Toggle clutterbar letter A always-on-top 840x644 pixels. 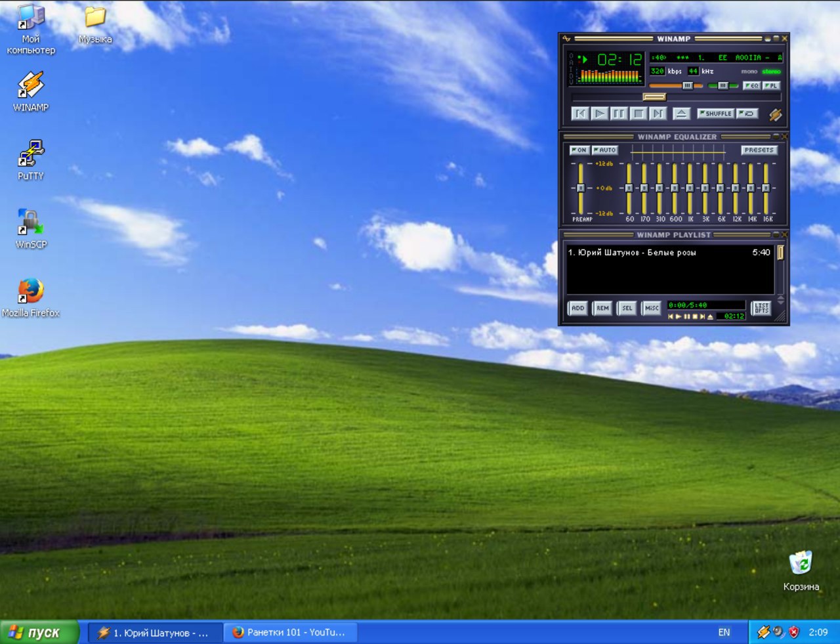click(x=571, y=62)
